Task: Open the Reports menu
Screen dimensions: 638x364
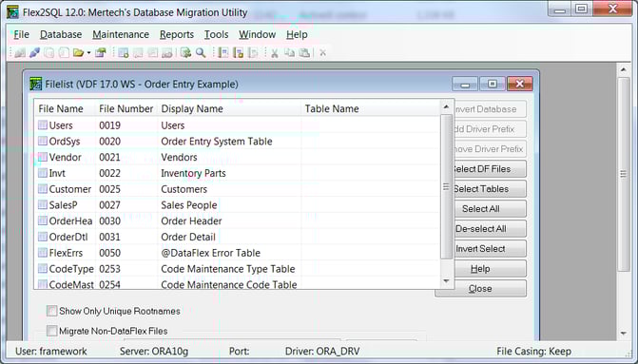Action: click(177, 34)
